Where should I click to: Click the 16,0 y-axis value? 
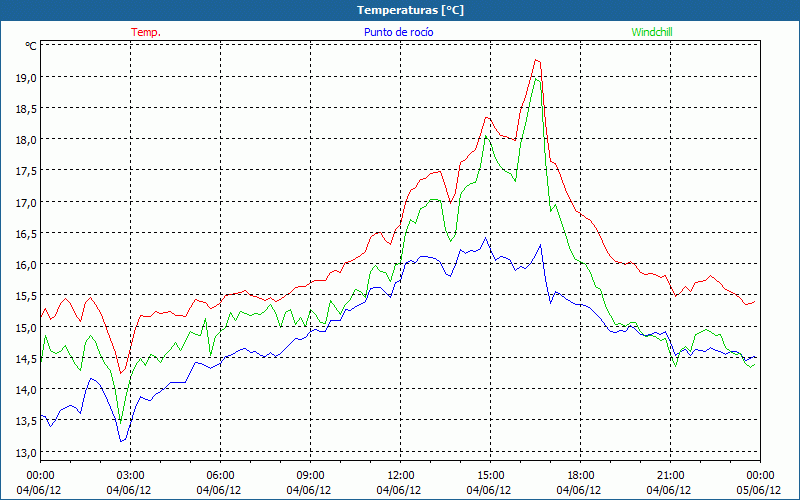pyautogui.click(x=27, y=265)
